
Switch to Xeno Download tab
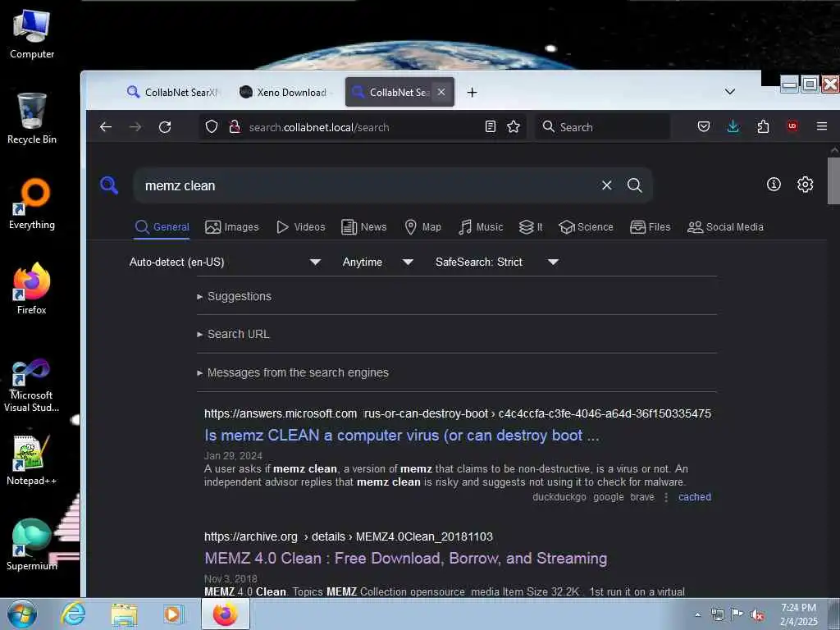coord(285,92)
